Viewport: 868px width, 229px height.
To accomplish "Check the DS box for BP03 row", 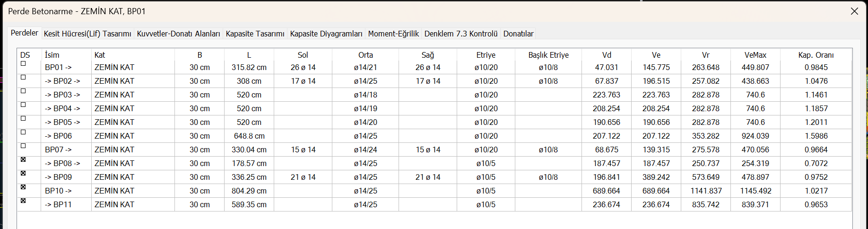I will pyautogui.click(x=23, y=91).
